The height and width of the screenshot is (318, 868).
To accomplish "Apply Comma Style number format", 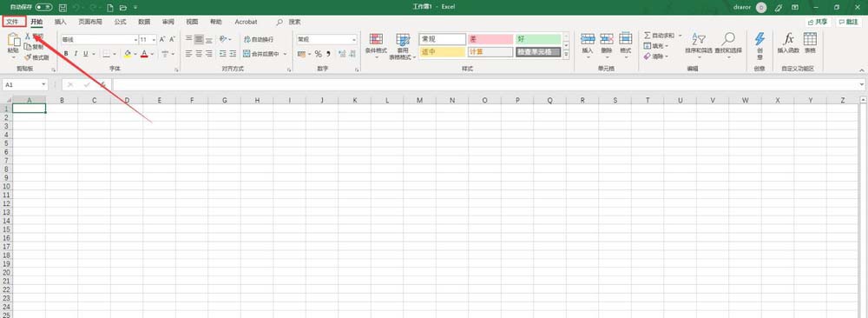I will click(x=328, y=54).
